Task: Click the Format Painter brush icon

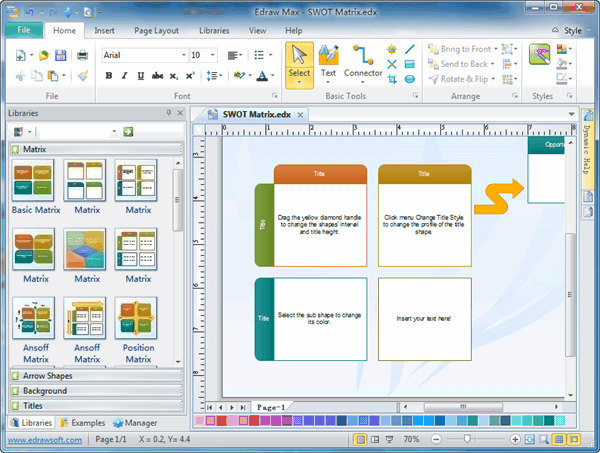Action: click(83, 75)
